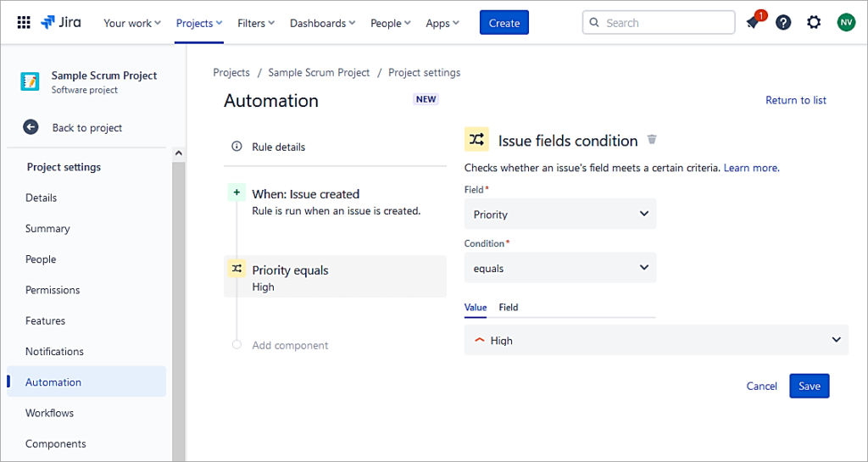Click the Jira logo

61,23
